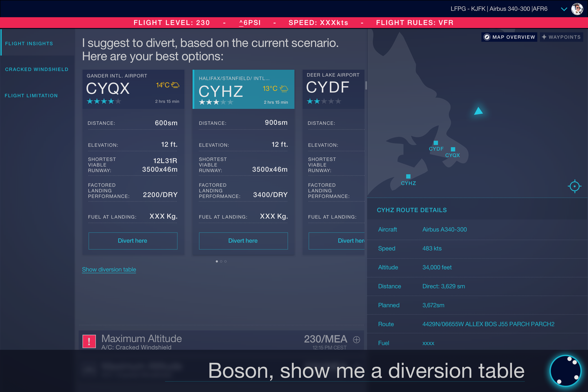588x392 pixels.
Task: Click the card list scrollbar handle
Action: pos(366,85)
